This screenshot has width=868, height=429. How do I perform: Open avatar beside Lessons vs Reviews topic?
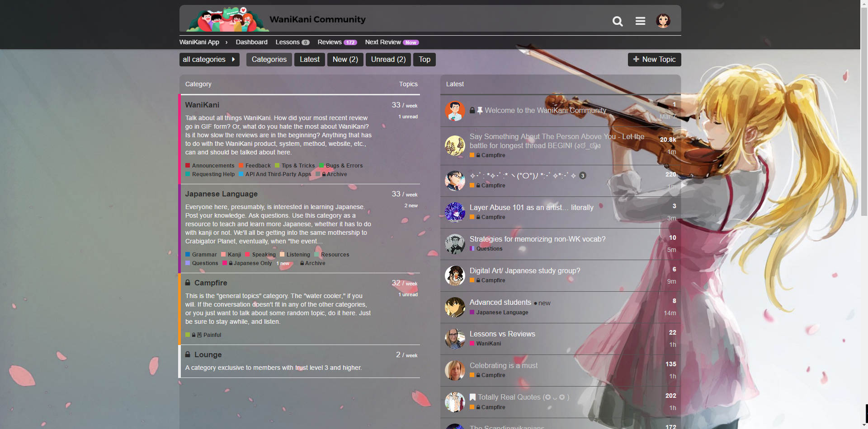pyautogui.click(x=455, y=339)
